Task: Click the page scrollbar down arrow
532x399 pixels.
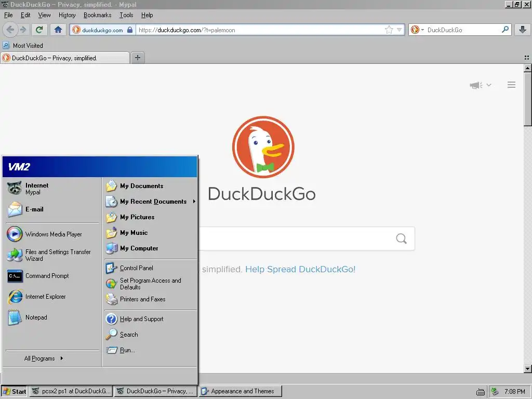Action: click(x=528, y=368)
